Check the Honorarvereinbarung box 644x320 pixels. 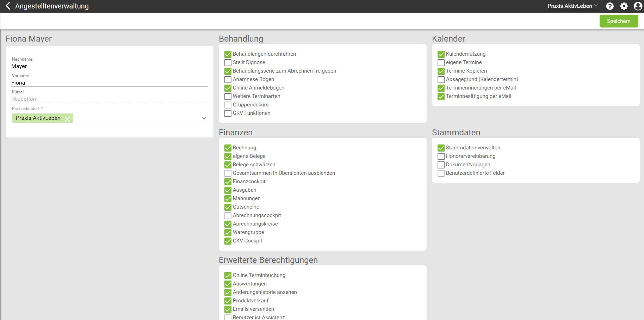[441, 156]
